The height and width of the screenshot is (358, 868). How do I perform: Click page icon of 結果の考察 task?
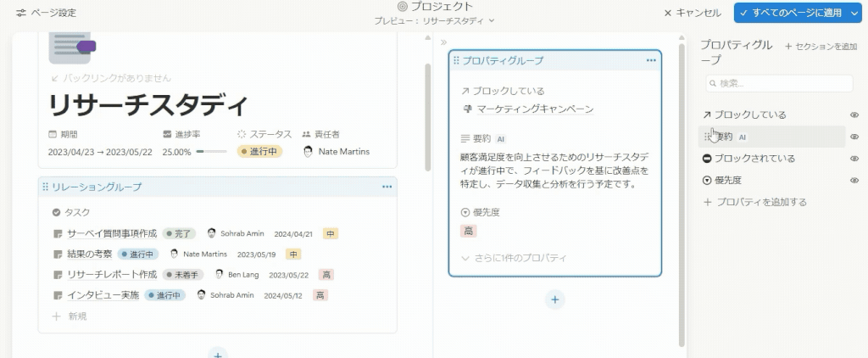pos(57,255)
